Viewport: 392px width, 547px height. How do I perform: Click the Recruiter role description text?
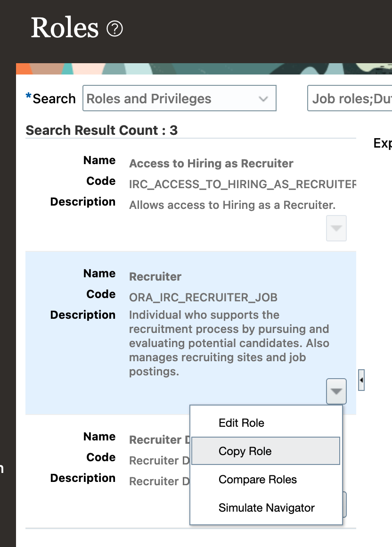click(x=229, y=343)
